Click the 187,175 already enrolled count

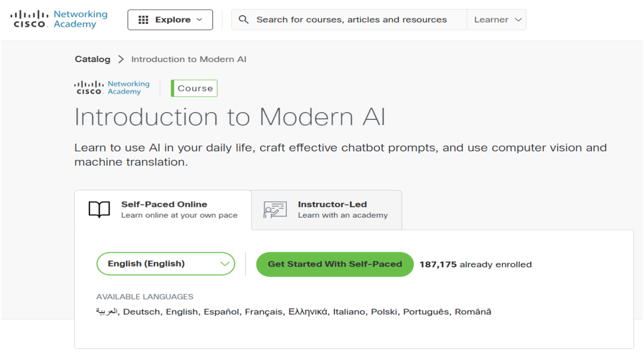click(x=475, y=264)
